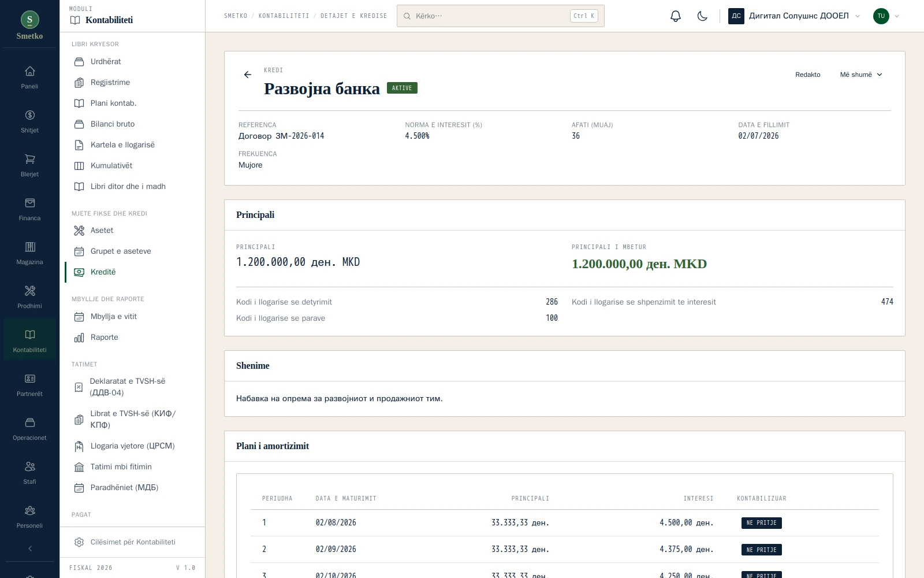Screen dimensions: 924x578
Task: Open Grupet e aseteve
Action: pyautogui.click(x=132, y=251)
